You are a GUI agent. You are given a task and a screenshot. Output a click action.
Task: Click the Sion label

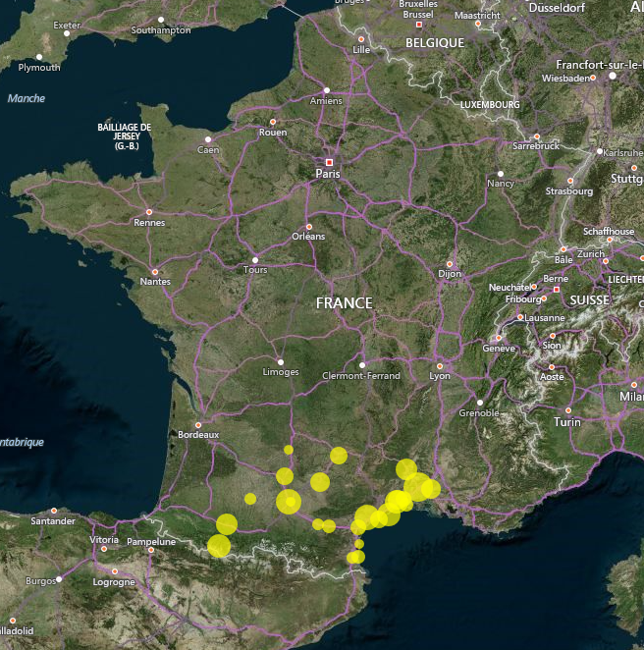tap(552, 346)
